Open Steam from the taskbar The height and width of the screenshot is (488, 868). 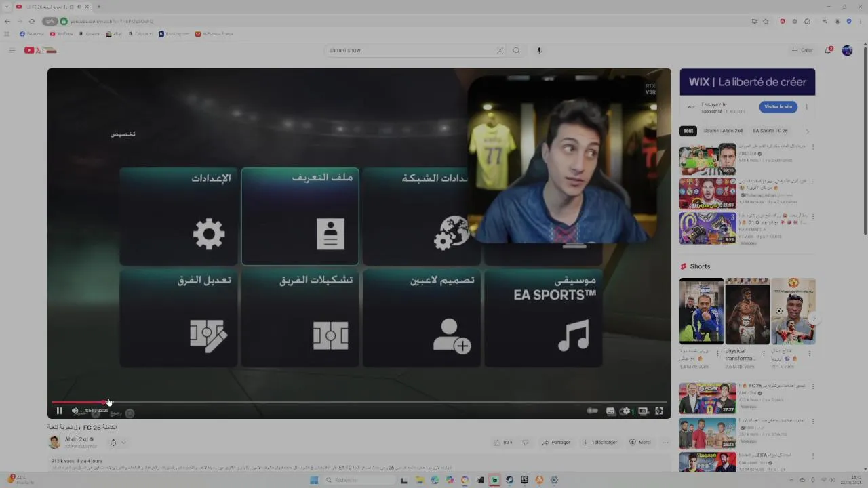pyautogui.click(x=509, y=480)
